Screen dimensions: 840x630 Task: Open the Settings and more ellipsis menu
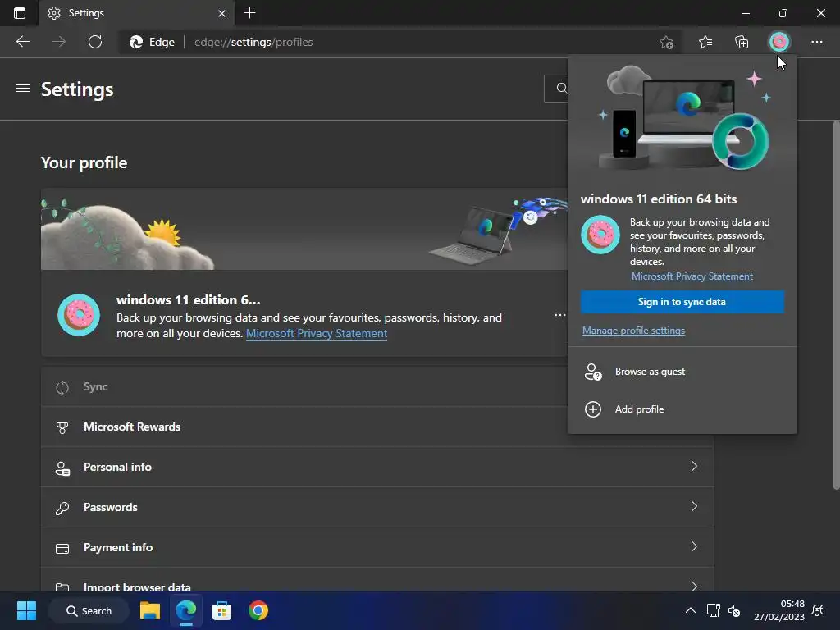coord(816,42)
